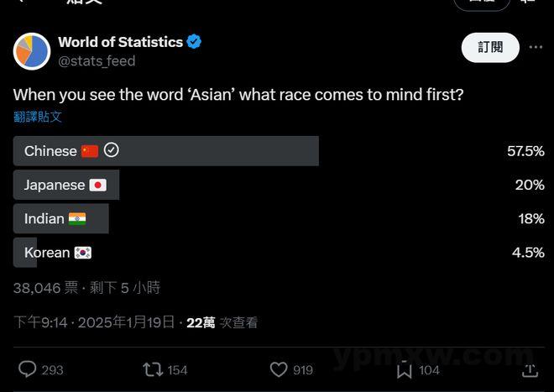Click the blue verified badge
Screen dimensions: 554x392
point(194,42)
